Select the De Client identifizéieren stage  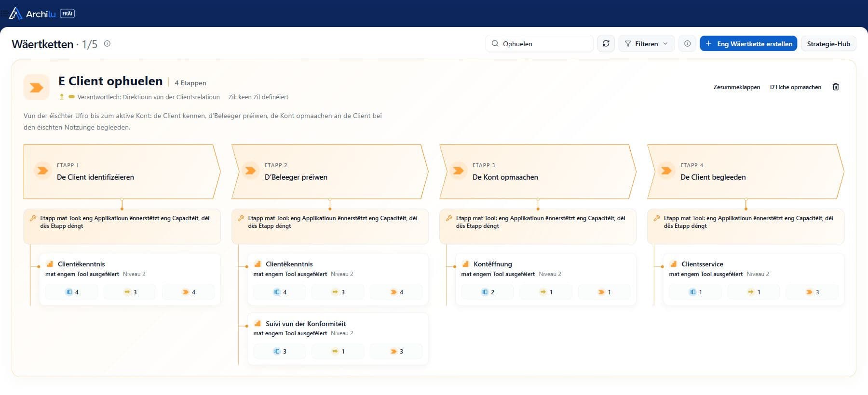click(x=122, y=171)
